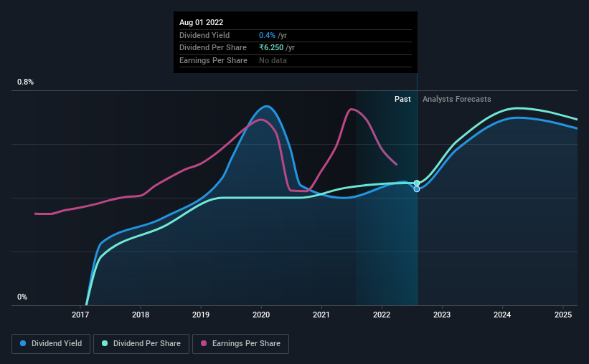Click the Past section label
The height and width of the screenshot is (364, 589).
point(402,99)
